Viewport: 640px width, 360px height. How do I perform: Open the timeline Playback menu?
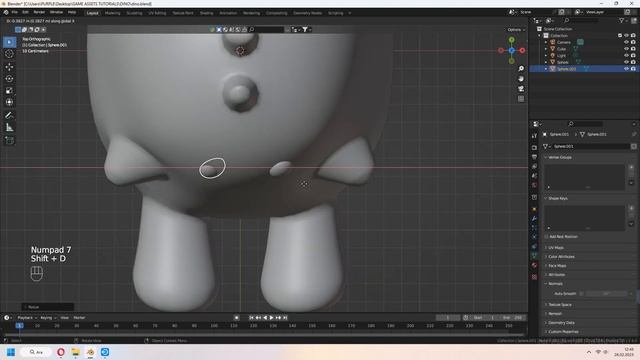coord(27,318)
